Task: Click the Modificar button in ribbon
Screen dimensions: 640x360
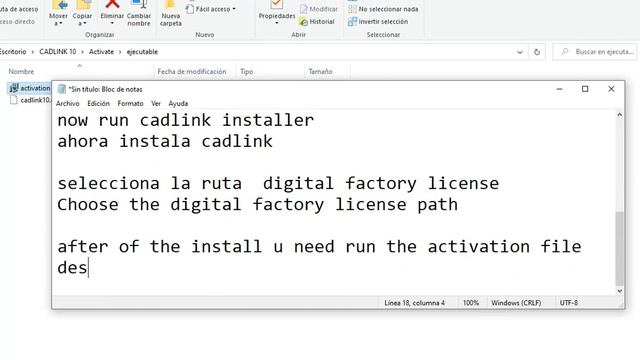Action: (x=319, y=9)
